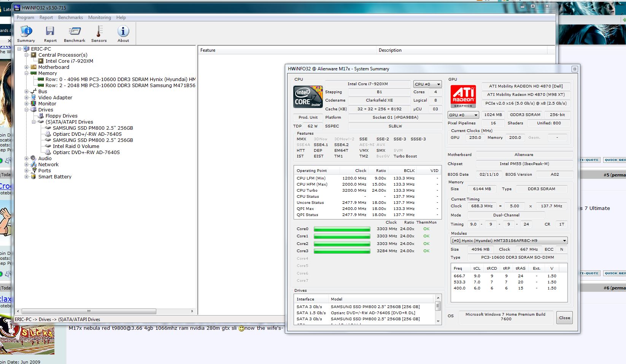Click the Intel Raid 0 Volume drive icon

coord(48,146)
